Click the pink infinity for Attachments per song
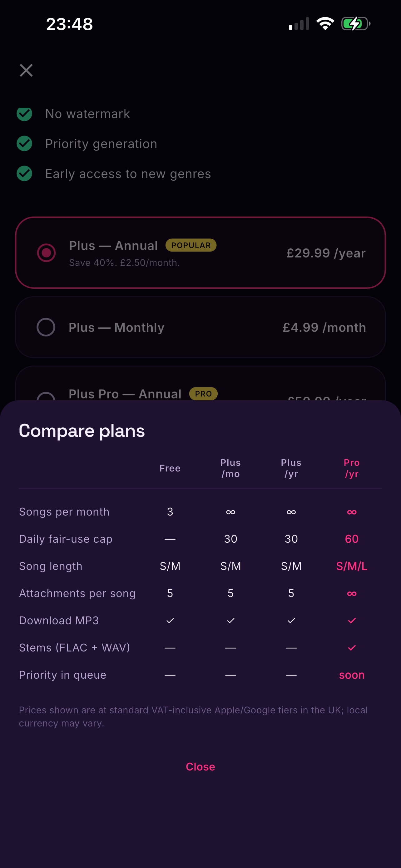401x868 pixels. click(352, 593)
